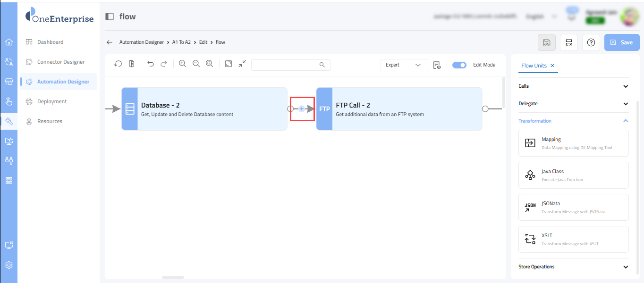The image size is (644, 283).
Task: Open settings gear in left rail
Action: (8, 265)
